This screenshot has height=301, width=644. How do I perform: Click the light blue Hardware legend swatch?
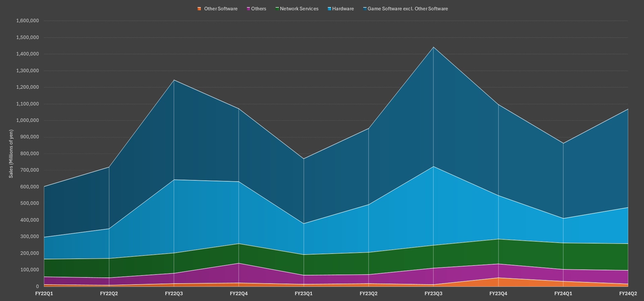329,9
